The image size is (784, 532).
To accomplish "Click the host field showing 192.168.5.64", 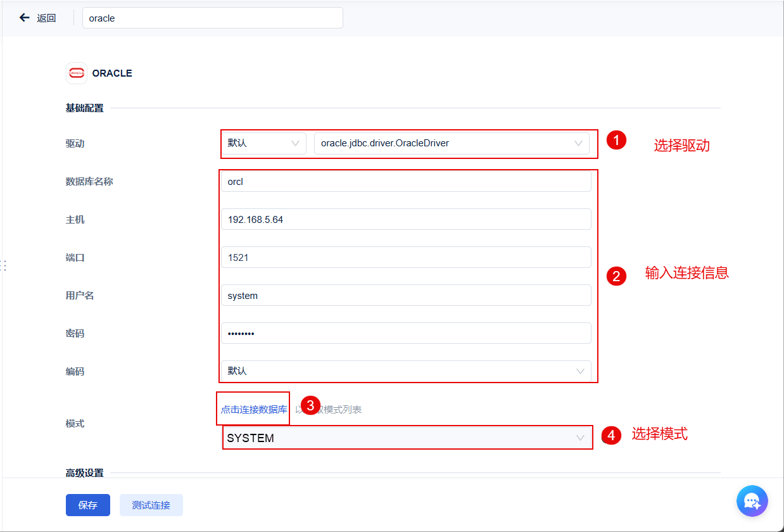I will [x=406, y=219].
